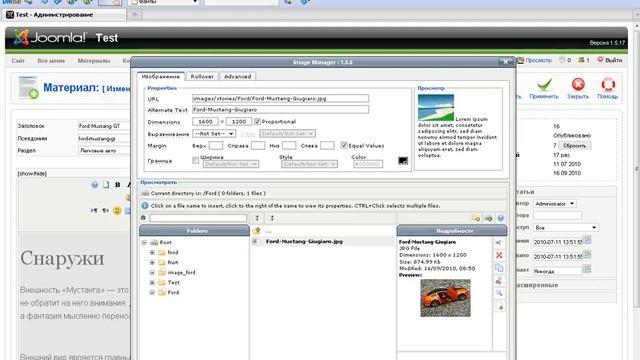Toggle the Equal Values checkbox
The width and height of the screenshot is (640, 360).
[x=344, y=145]
